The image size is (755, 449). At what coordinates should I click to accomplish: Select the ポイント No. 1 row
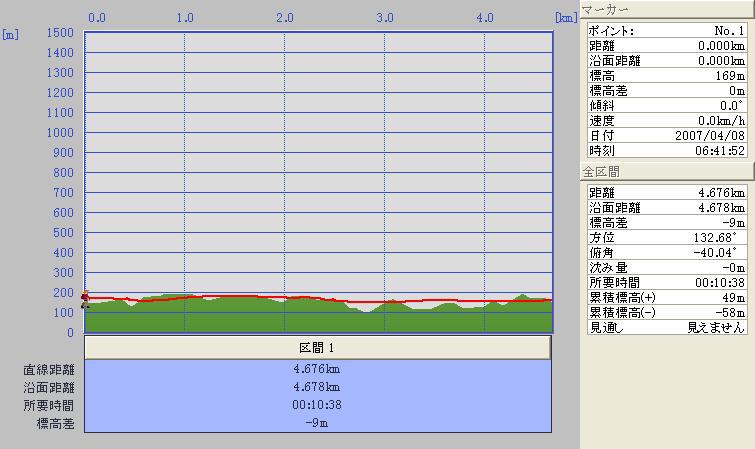[667, 31]
